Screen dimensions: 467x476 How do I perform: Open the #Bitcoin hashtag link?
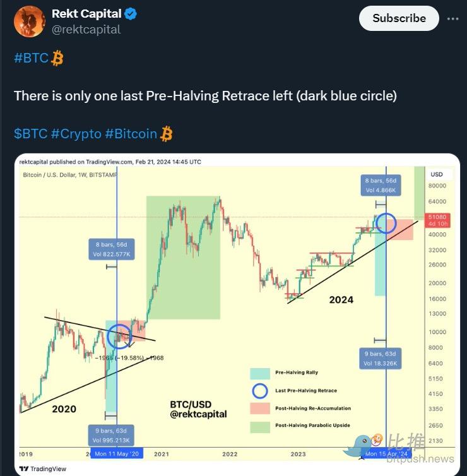click(x=131, y=134)
